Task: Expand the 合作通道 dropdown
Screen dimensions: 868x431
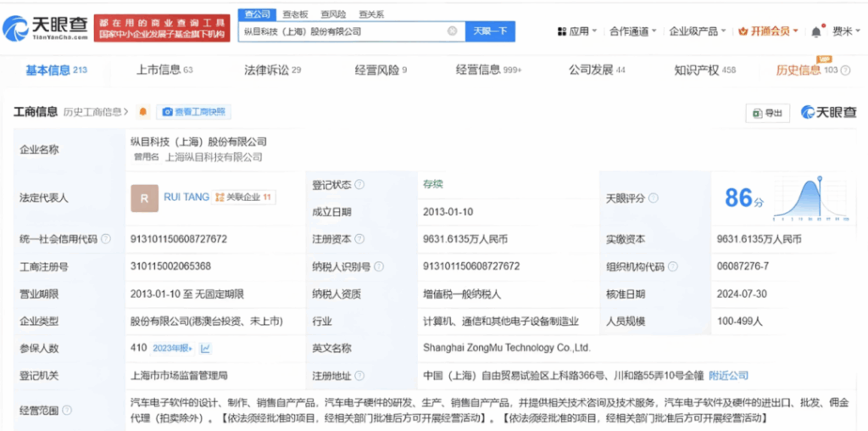Action: (x=632, y=31)
